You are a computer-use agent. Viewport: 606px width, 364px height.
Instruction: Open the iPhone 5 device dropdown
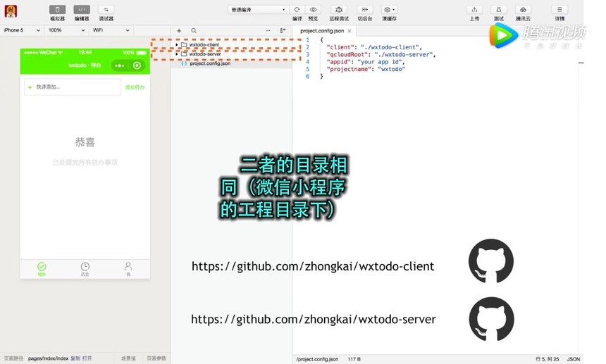pos(22,30)
